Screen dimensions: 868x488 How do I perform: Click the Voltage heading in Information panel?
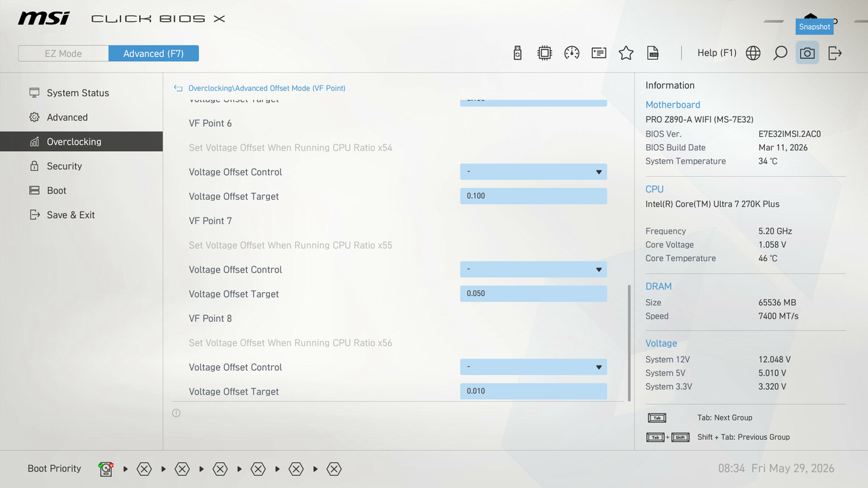click(x=661, y=344)
